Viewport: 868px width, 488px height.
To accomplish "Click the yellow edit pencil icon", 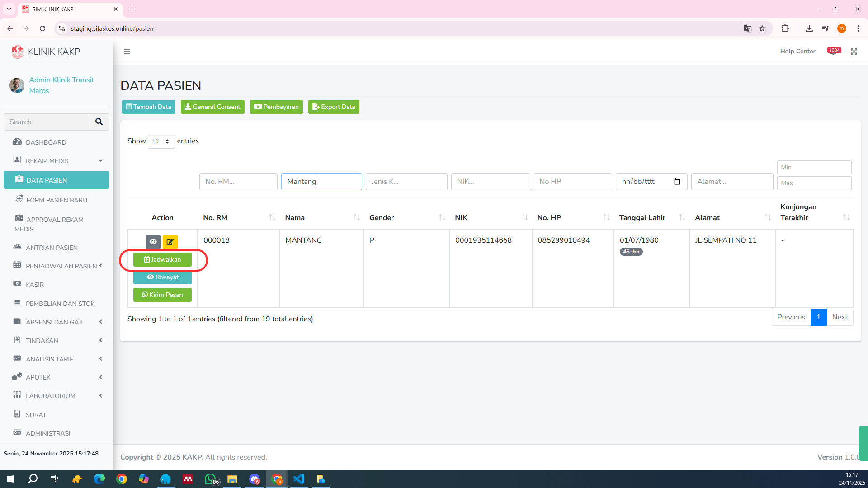I will click(170, 242).
